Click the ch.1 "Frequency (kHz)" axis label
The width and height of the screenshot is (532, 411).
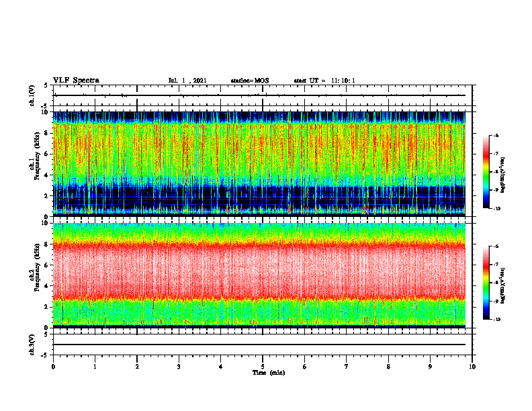tap(37, 156)
